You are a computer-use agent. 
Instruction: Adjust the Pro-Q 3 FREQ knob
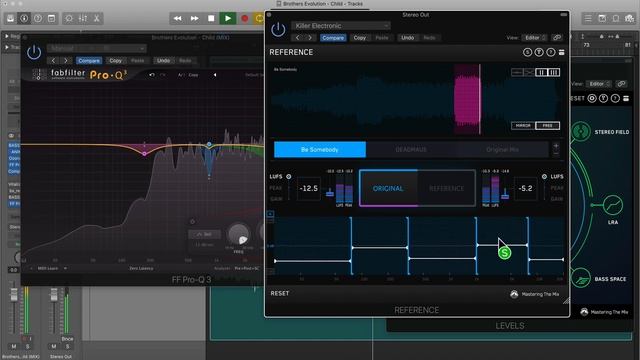pyautogui.click(x=238, y=234)
